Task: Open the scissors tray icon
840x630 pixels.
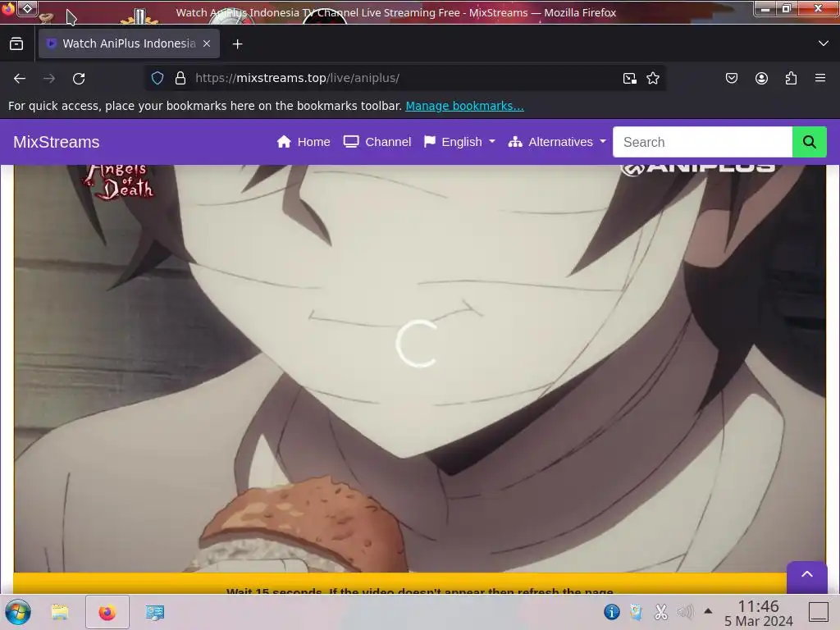Action: coord(660,611)
